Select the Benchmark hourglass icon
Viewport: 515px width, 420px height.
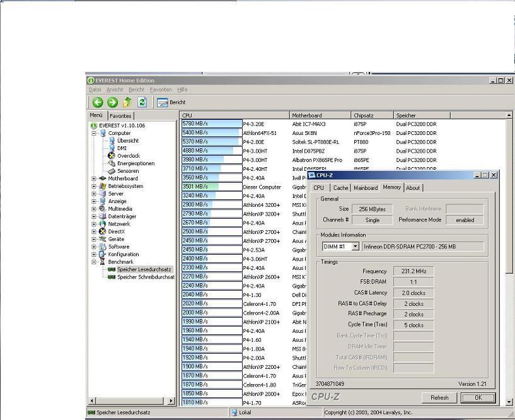click(103, 262)
